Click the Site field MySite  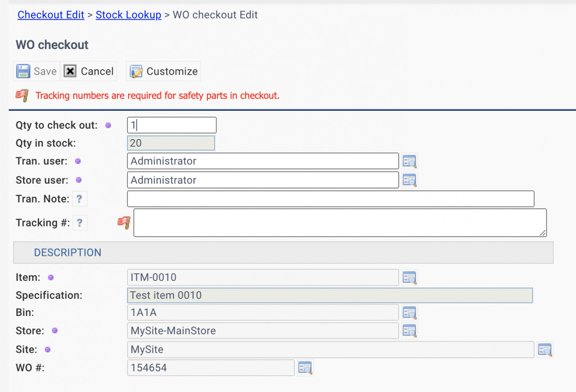click(x=331, y=349)
